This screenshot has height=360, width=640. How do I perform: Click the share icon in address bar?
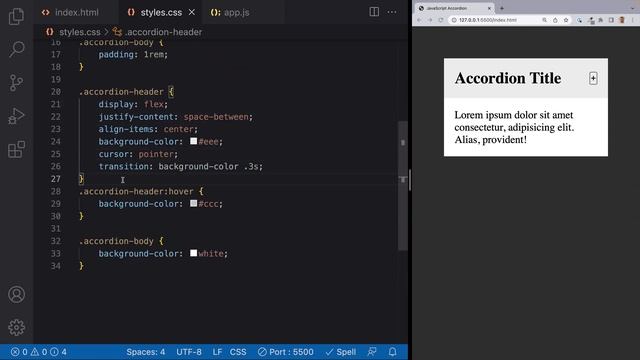point(555,20)
